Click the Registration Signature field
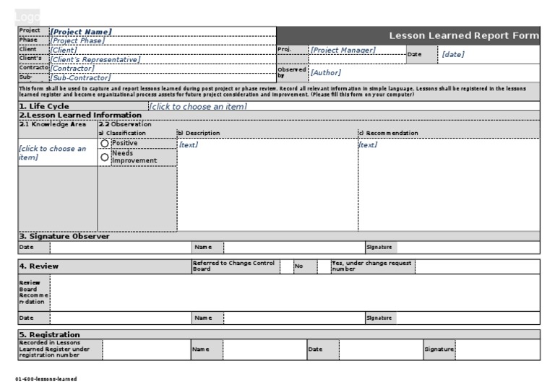Image resolution: width=555 pixels, height=392 pixels. point(498,349)
